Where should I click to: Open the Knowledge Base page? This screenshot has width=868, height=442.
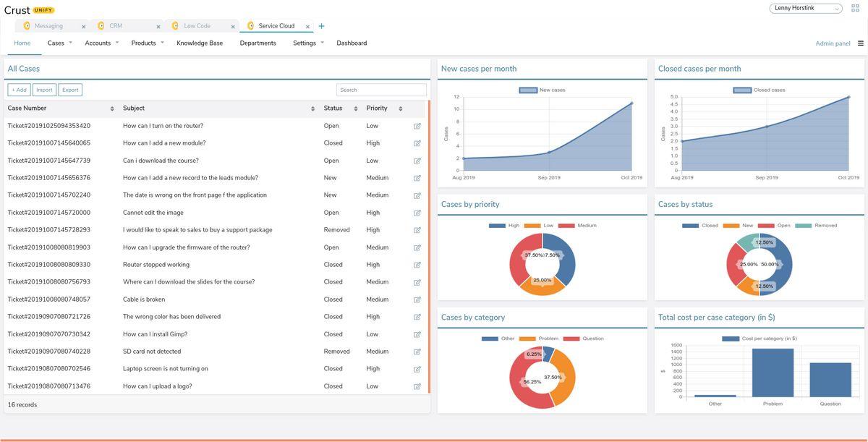(200, 43)
